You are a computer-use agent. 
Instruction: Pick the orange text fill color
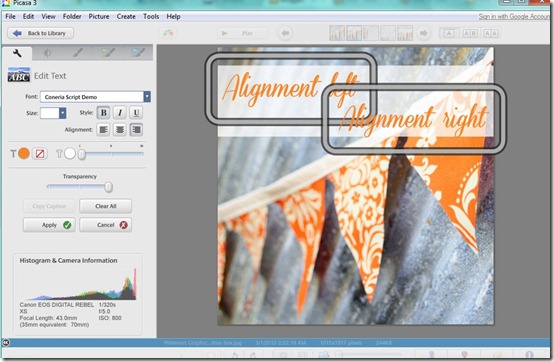click(x=24, y=154)
